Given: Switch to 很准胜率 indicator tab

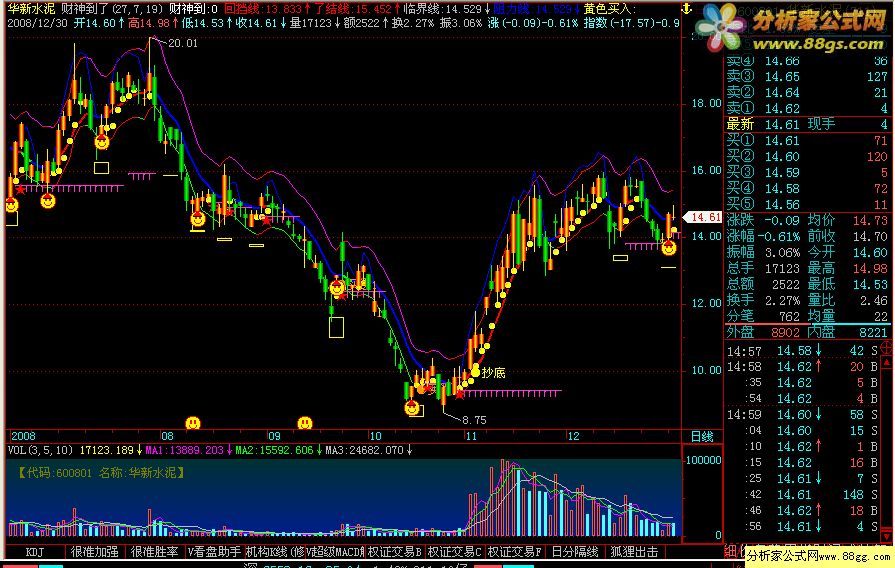Looking at the screenshot, I should (154, 552).
